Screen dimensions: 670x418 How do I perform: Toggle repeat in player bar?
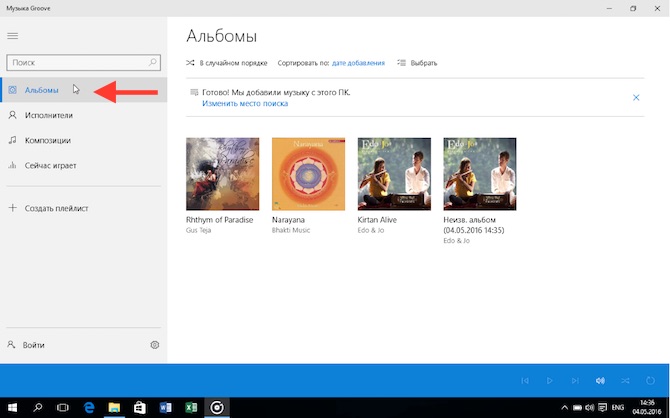click(650, 380)
